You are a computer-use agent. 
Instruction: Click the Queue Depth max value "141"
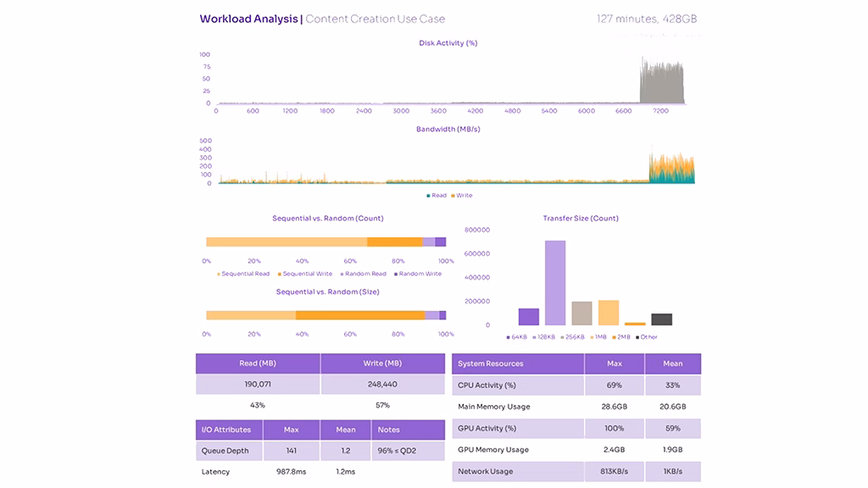[292, 451]
